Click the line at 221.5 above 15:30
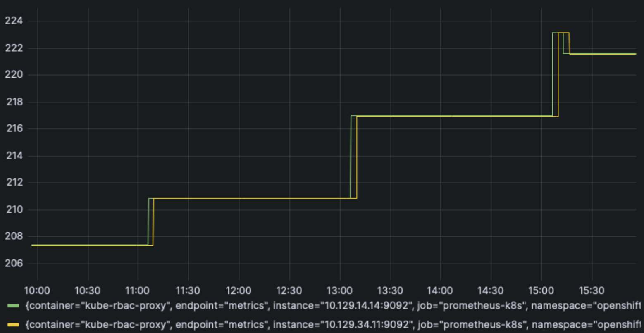The image size is (644, 333). (x=592, y=54)
